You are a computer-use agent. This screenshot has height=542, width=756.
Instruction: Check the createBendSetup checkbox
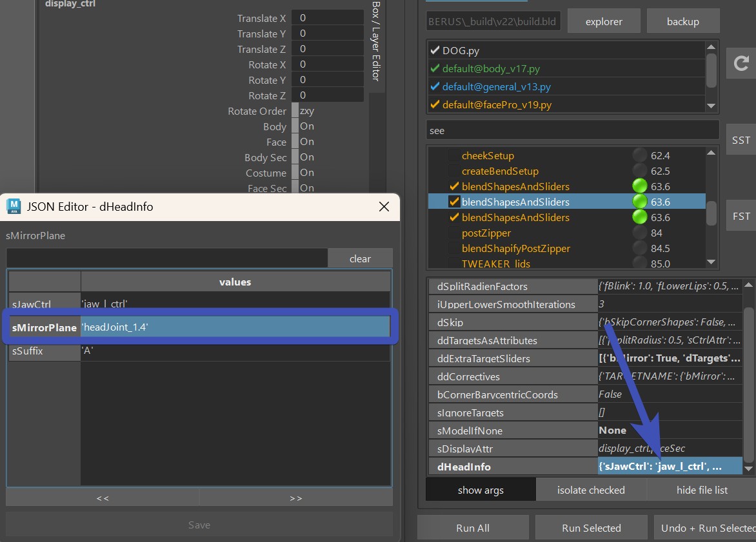[453, 171]
